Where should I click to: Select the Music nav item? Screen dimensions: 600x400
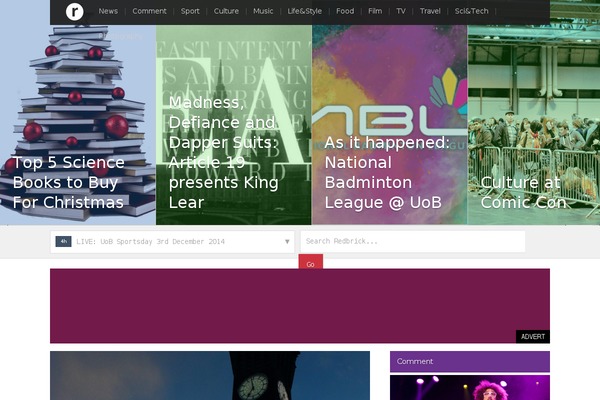click(x=263, y=11)
